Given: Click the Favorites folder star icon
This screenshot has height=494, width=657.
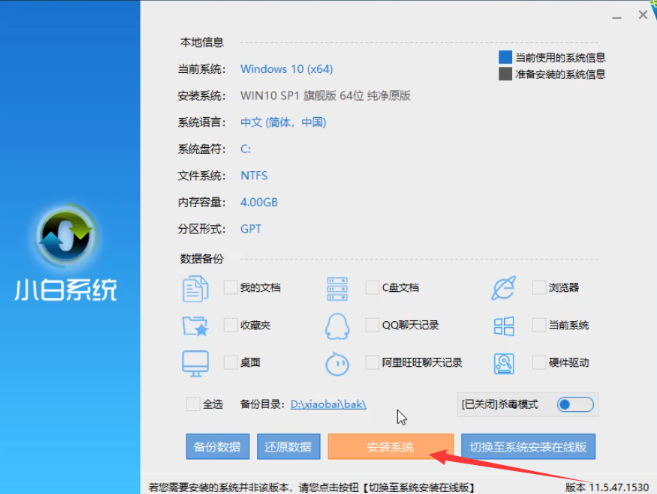Looking at the screenshot, I should [x=194, y=325].
